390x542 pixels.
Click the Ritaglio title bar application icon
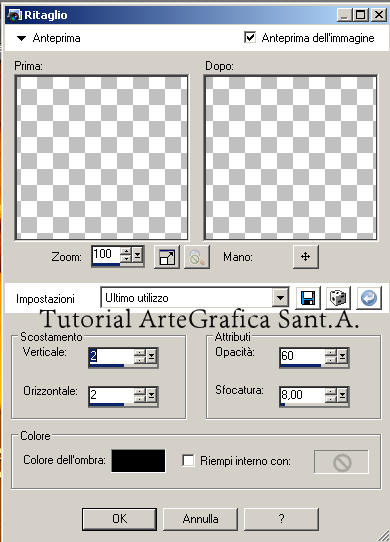coord(15,15)
